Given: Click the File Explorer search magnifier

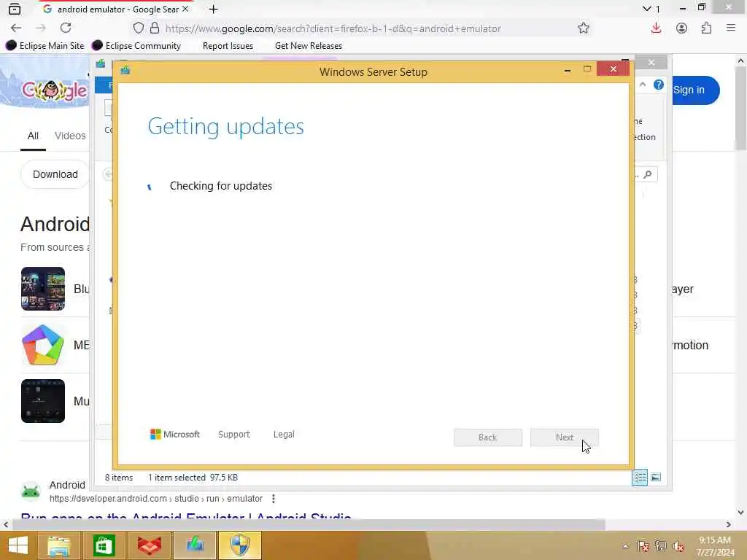Looking at the screenshot, I should pos(648,175).
